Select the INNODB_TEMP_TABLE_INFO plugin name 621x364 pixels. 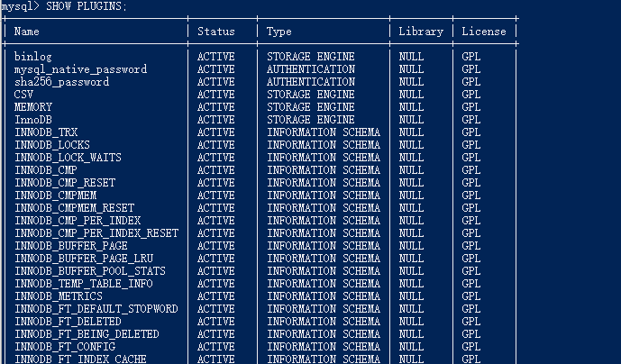click(84, 285)
